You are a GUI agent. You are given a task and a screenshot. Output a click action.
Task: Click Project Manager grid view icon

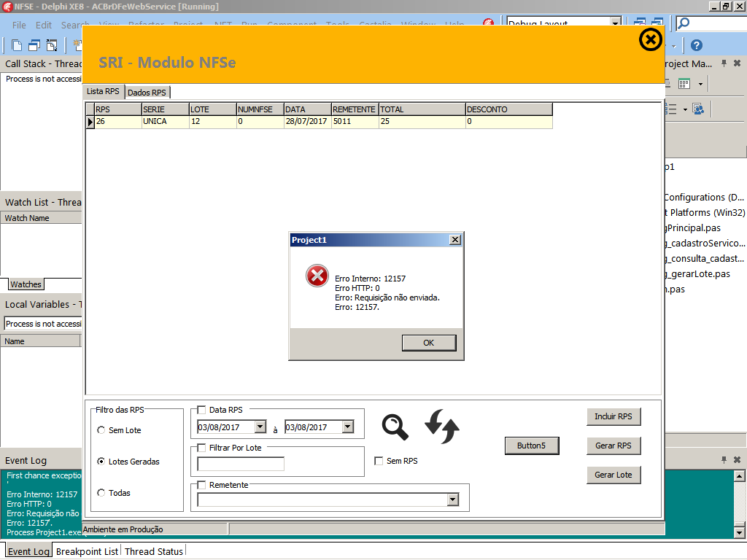pos(684,84)
